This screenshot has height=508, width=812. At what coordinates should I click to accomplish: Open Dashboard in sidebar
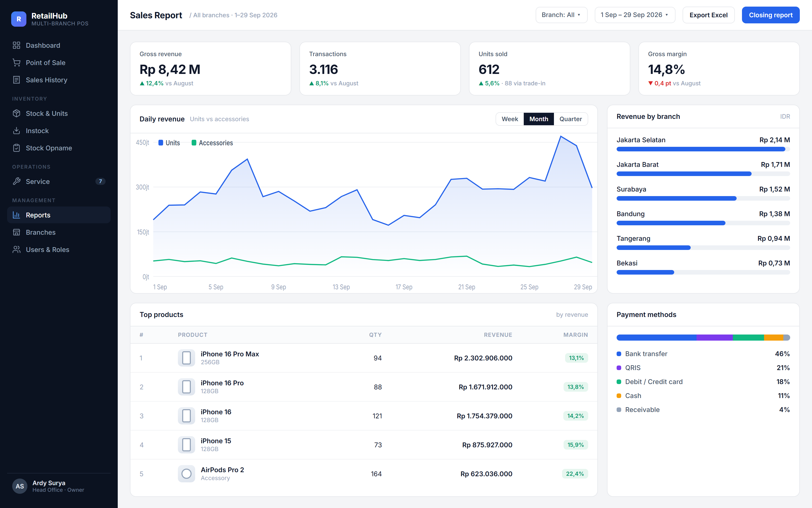pos(59,45)
